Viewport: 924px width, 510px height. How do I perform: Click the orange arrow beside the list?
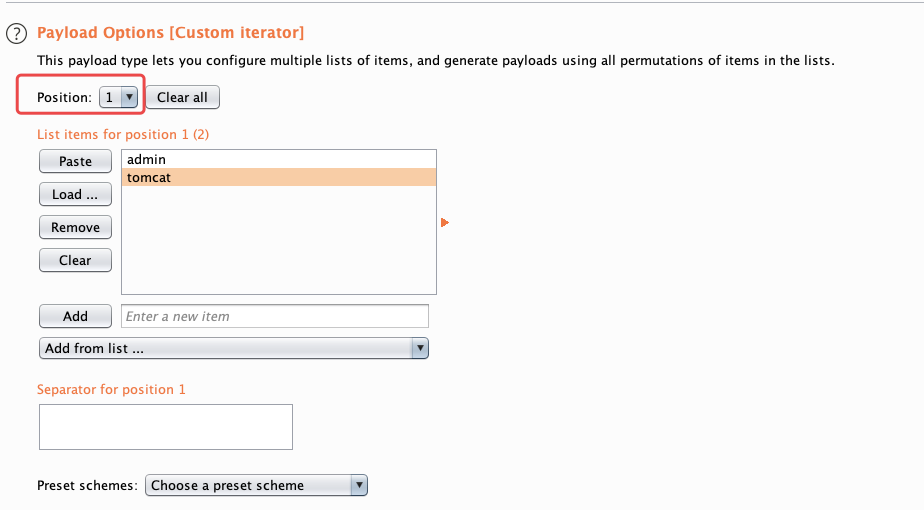pyautogui.click(x=445, y=222)
